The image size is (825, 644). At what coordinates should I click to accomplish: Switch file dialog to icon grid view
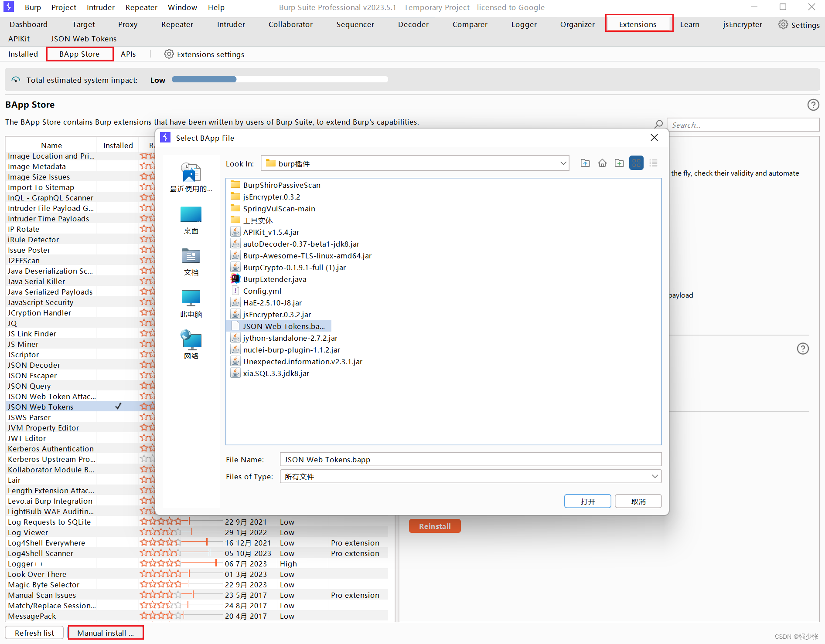pyautogui.click(x=636, y=163)
